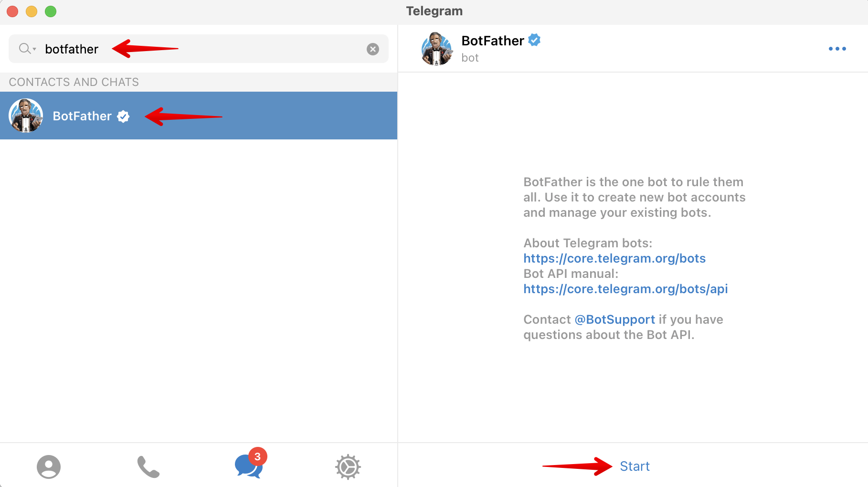
Task: Open the @BotSupport mention link
Action: pyautogui.click(x=615, y=319)
